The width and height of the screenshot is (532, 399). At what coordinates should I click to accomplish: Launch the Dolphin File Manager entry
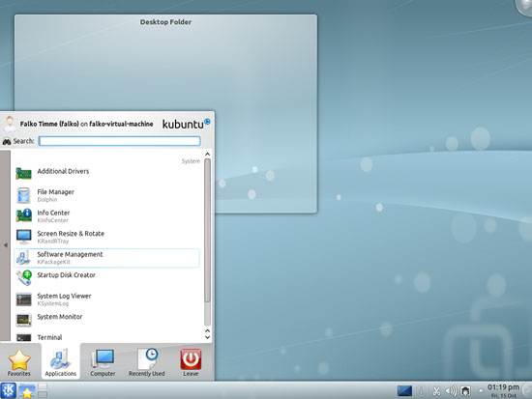click(106, 195)
